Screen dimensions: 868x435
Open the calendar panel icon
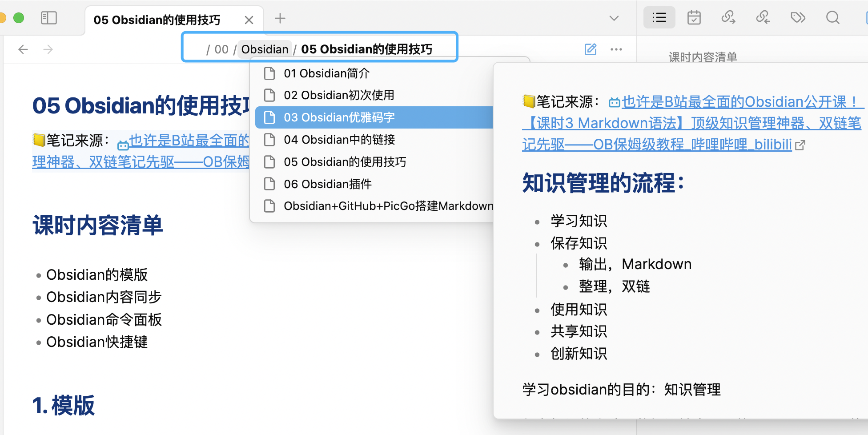(x=694, y=18)
